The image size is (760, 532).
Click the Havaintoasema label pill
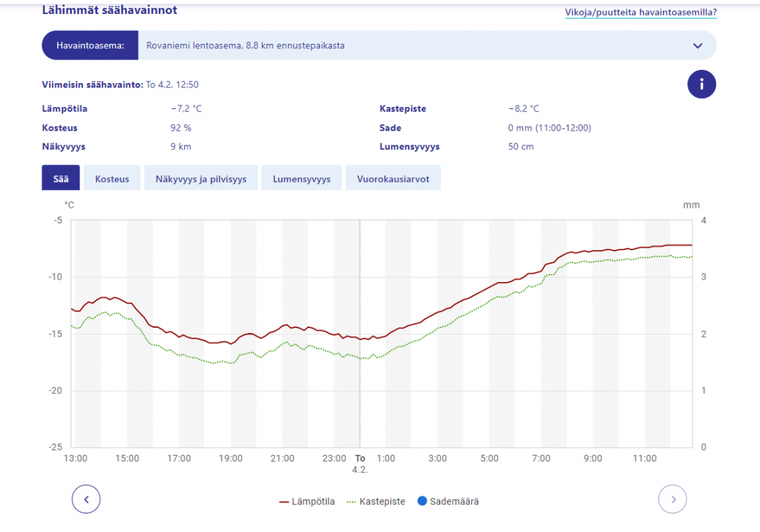90,45
